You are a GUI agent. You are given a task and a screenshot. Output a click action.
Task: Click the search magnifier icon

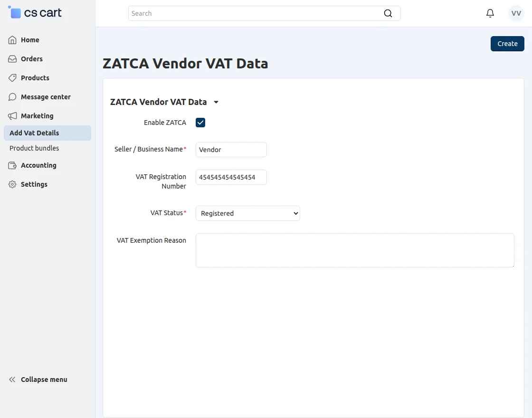pyautogui.click(x=388, y=13)
